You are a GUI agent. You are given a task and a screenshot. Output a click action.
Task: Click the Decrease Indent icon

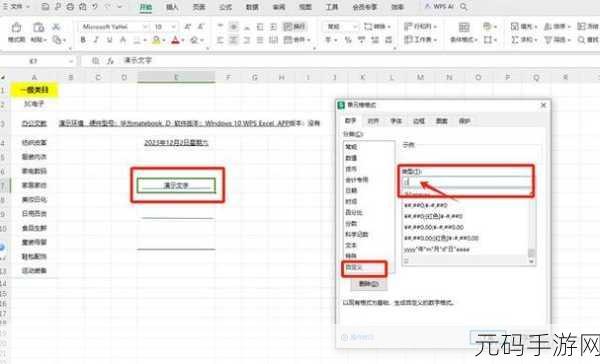point(260,26)
